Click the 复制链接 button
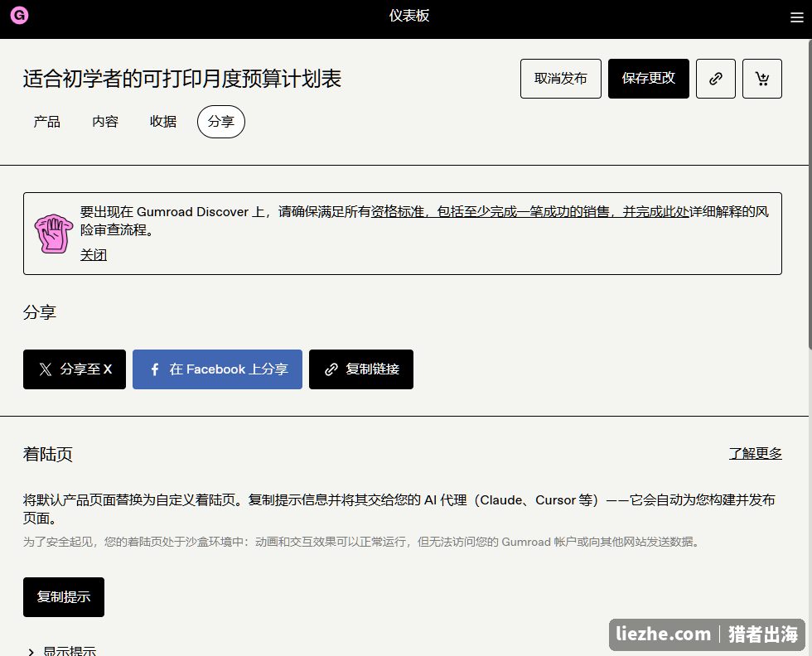812x656 pixels. tap(361, 369)
